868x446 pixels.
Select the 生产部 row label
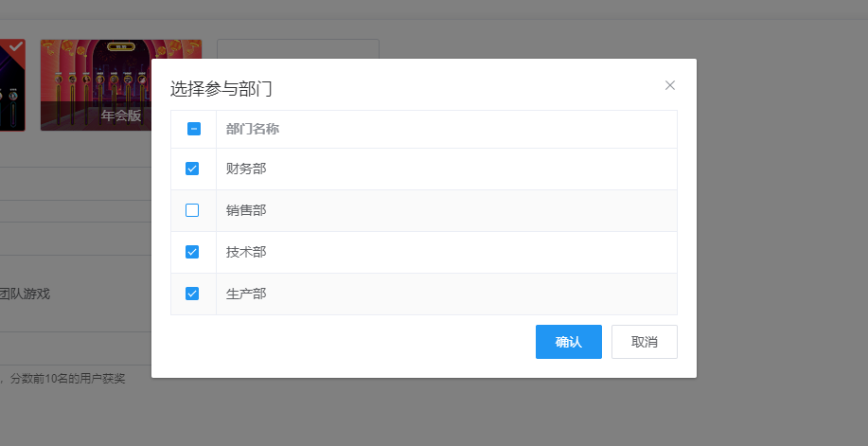tap(246, 294)
